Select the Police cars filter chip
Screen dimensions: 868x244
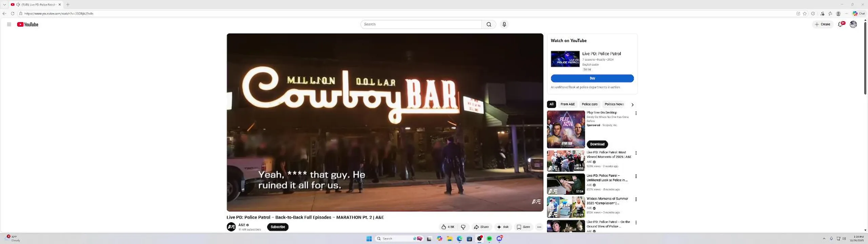(x=590, y=104)
